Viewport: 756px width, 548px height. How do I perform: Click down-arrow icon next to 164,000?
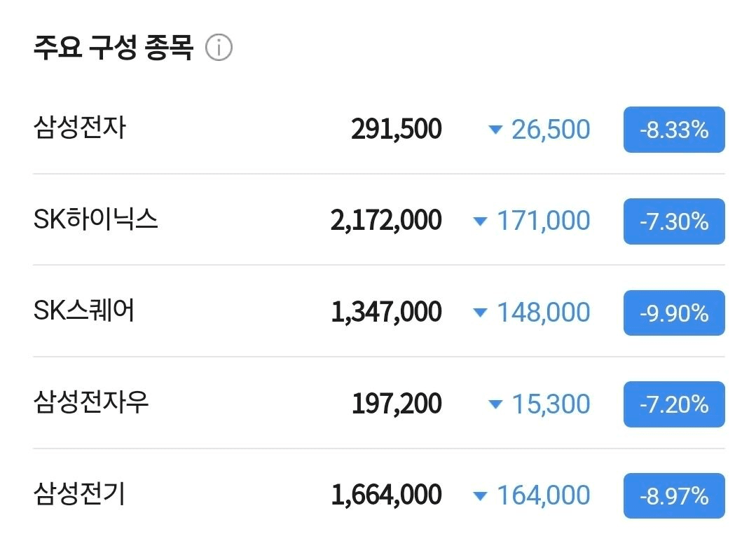pos(480,495)
